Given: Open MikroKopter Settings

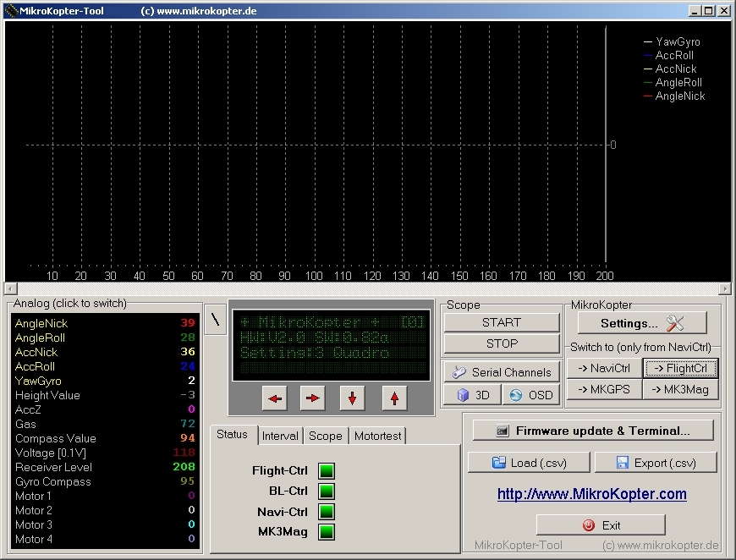Looking at the screenshot, I should [642, 322].
